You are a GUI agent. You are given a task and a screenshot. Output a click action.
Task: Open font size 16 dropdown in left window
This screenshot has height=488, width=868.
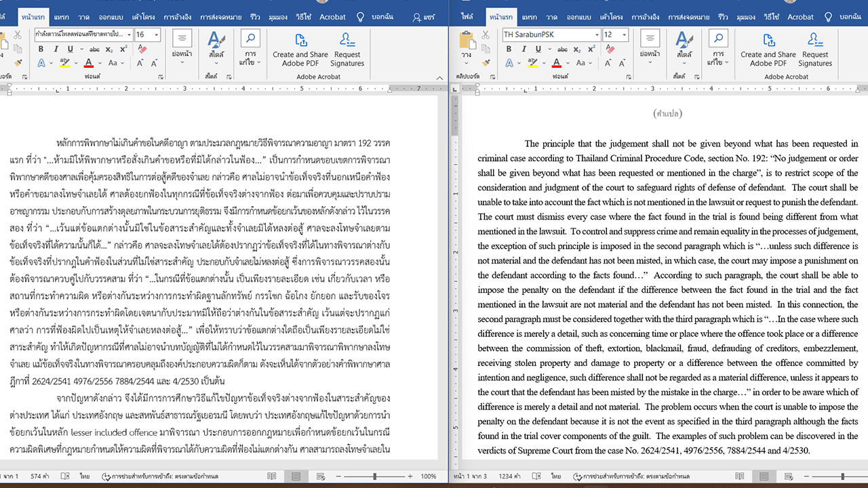pos(157,35)
